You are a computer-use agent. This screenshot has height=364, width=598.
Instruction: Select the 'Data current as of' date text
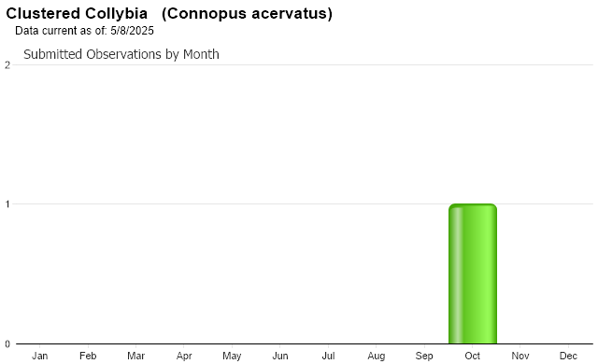[x=84, y=31]
